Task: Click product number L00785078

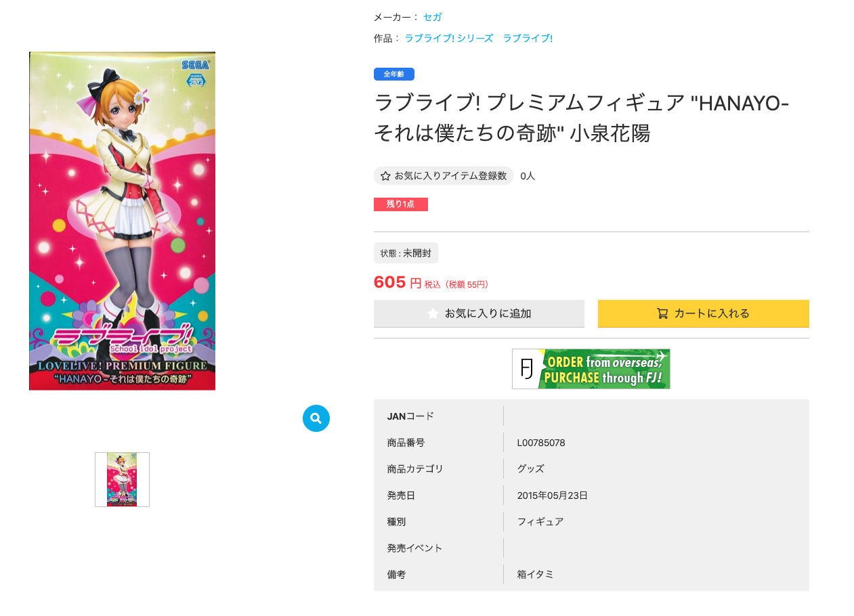Action: pyautogui.click(x=541, y=443)
